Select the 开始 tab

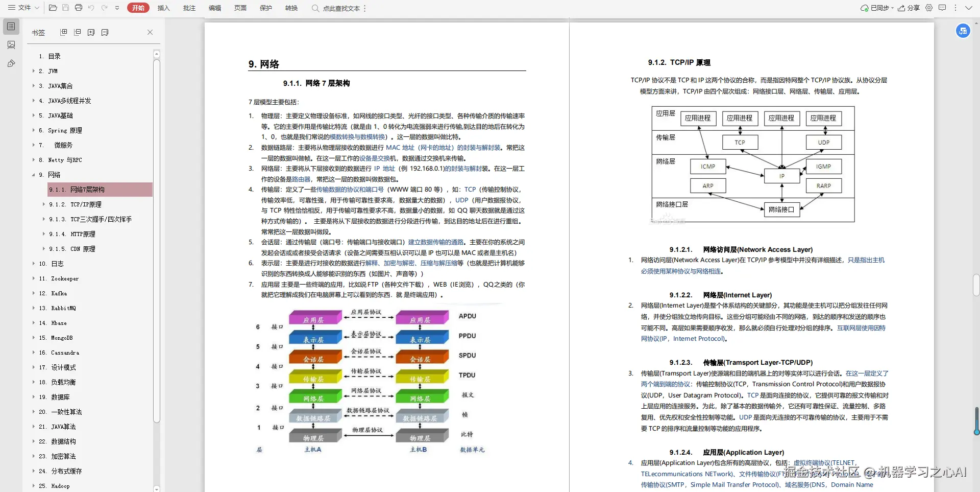(138, 8)
